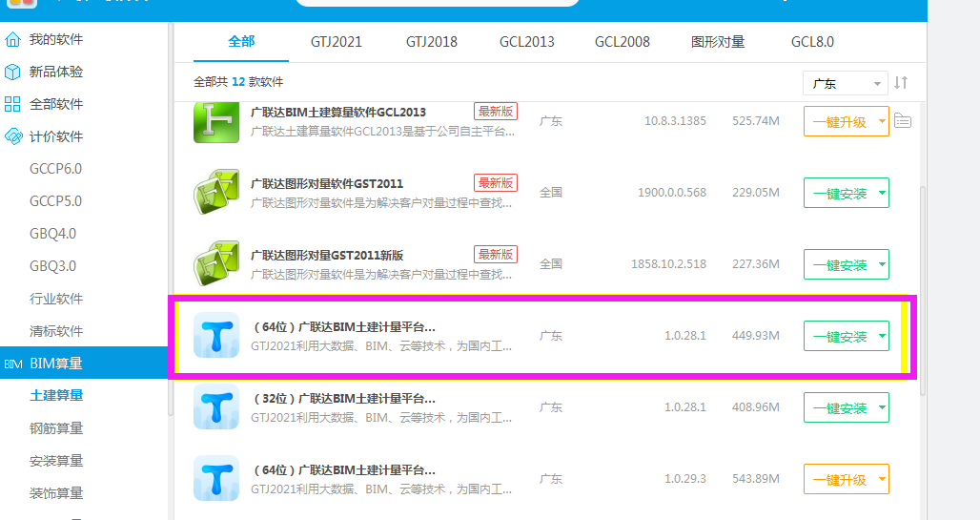Viewport: 980px width, 520px height.
Task: Click the blue T icon of 543.89M row
Action: (216, 478)
